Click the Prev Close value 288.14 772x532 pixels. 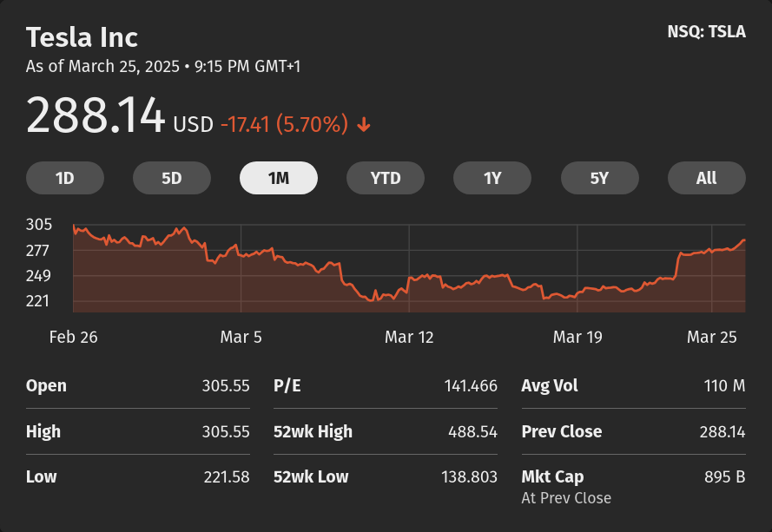[x=723, y=431]
